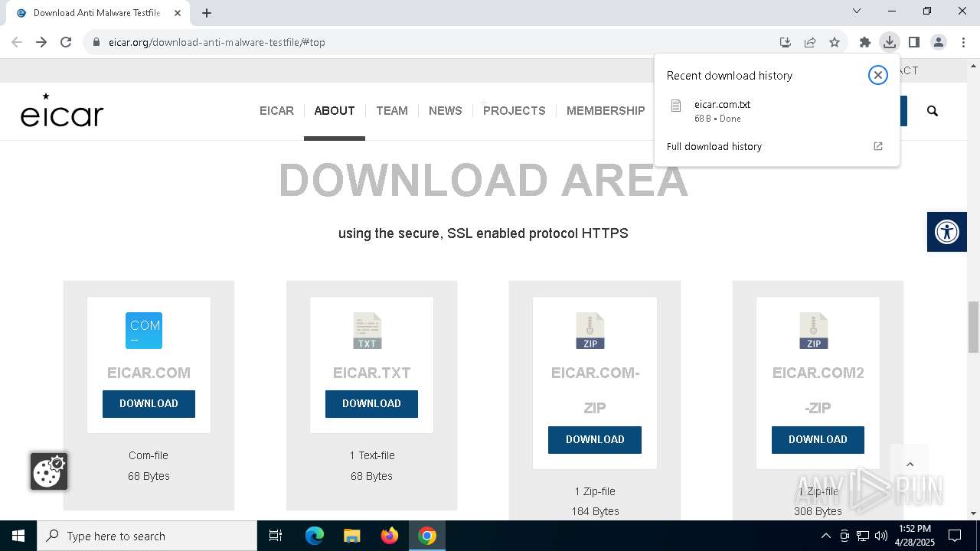Click the scroll-to-top arrow button
This screenshot has width=980, height=551.
coord(910,465)
